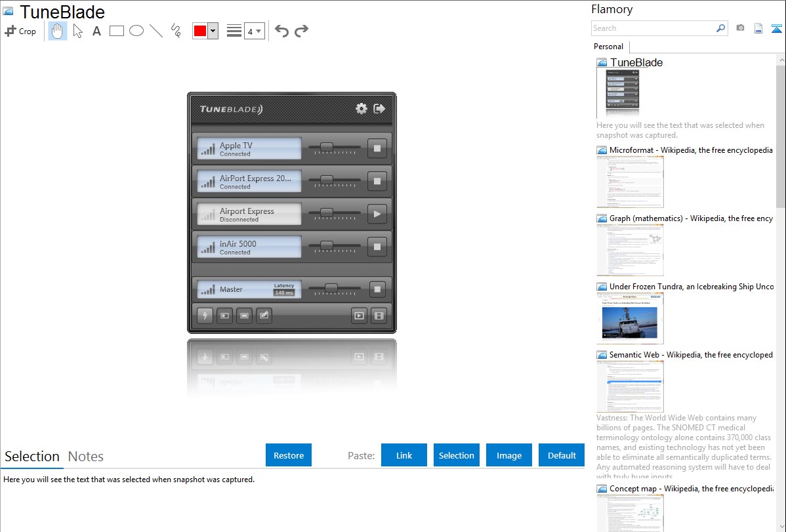Select the AirPort Express 20... device entry
Image resolution: width=786 pixels, height=532 pixels.
(x=249, y=181)
